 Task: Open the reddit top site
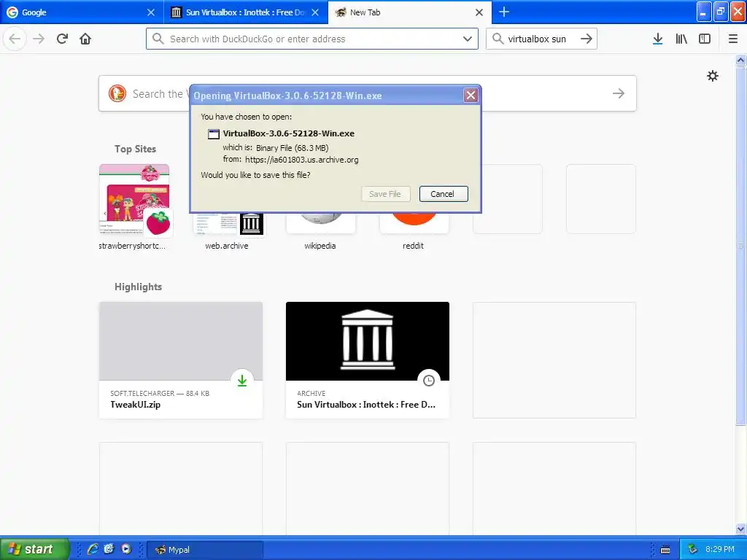[x=414, y=224]
